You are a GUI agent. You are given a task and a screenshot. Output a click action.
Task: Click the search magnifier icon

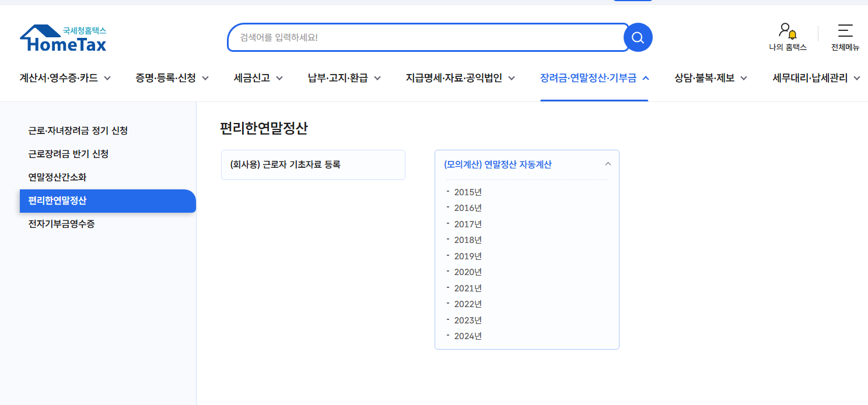pos(638,37)
